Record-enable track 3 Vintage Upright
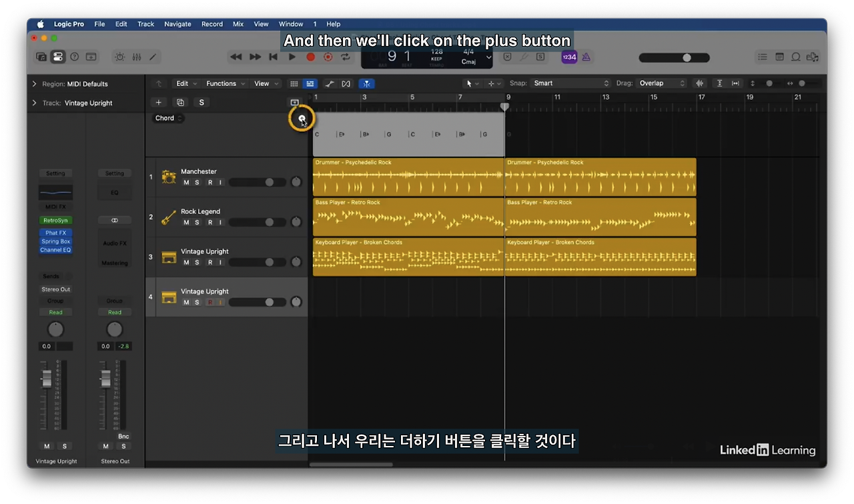 coord(209,262)
